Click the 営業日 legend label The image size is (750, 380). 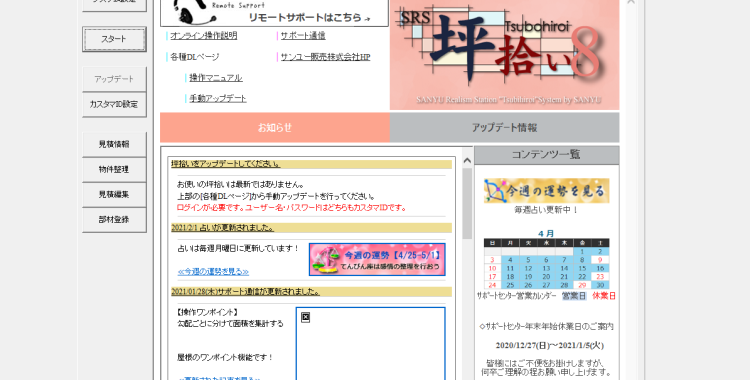tap(574, 296)
